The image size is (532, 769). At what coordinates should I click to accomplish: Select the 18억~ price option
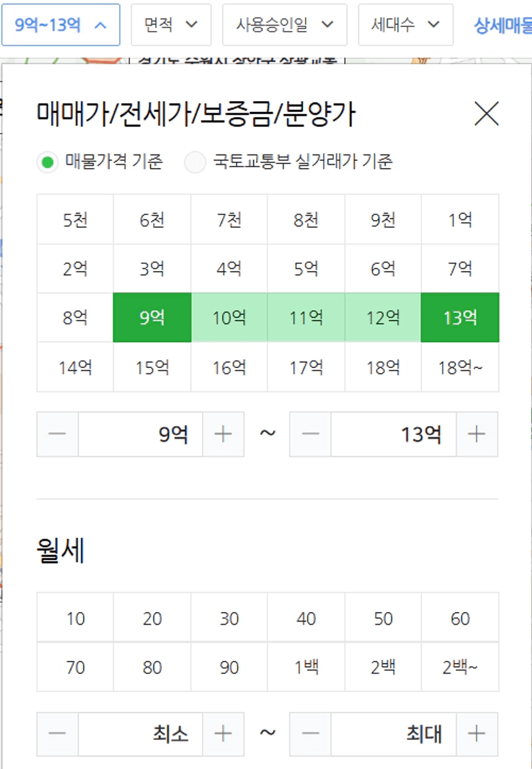tap(460, 367)
